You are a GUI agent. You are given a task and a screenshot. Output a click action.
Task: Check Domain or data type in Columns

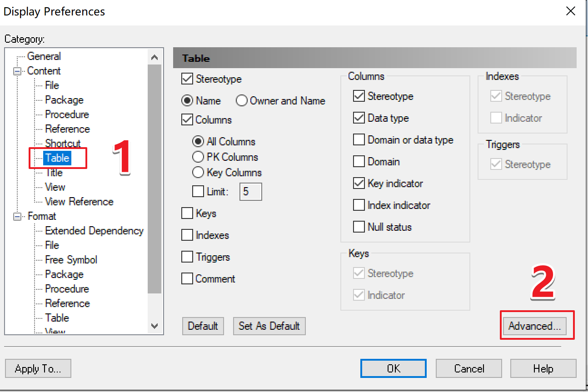(x=359, y=140)
